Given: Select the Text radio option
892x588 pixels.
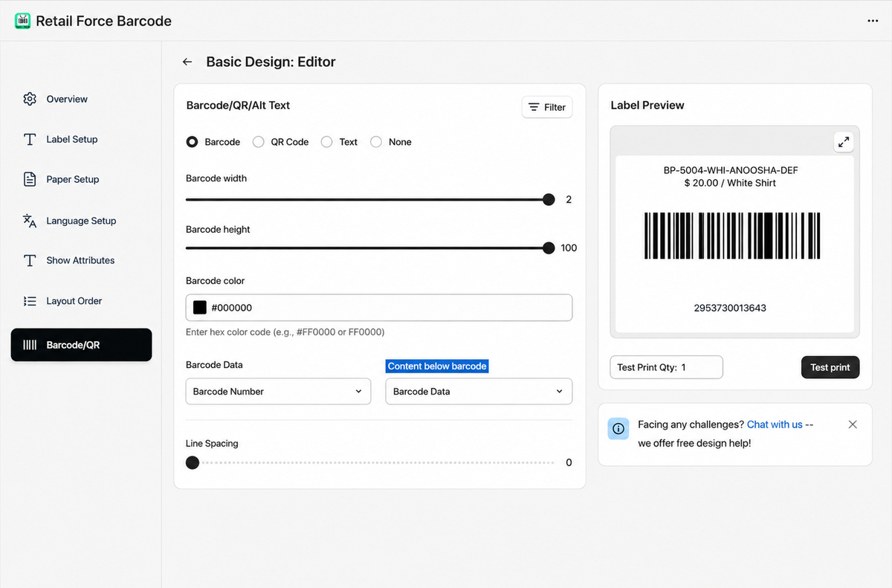Looking at the screenshot, I should coord(327,142).
